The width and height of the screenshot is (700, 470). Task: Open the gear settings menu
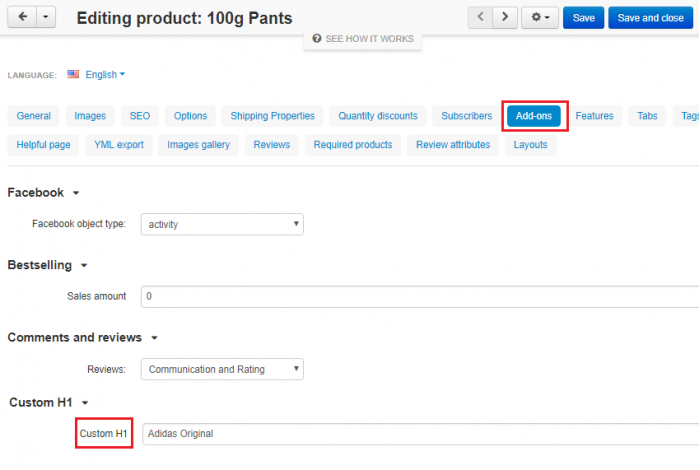540,17
